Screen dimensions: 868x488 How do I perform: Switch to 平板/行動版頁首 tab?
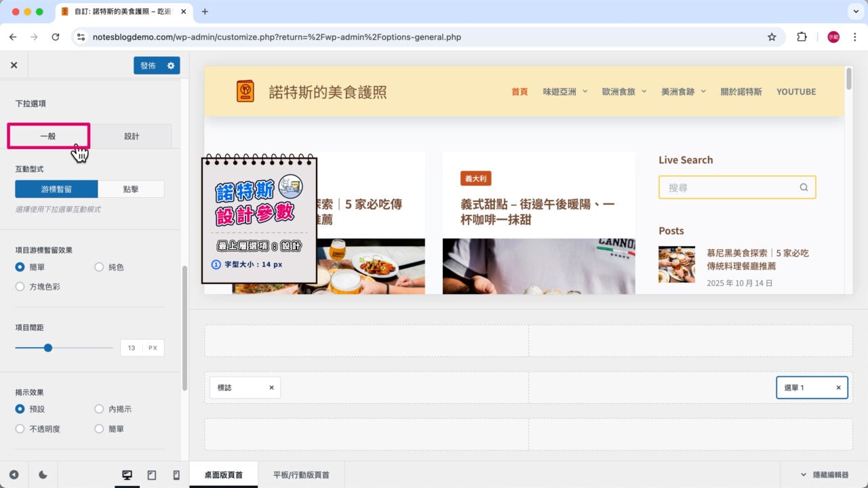point(301,475)
